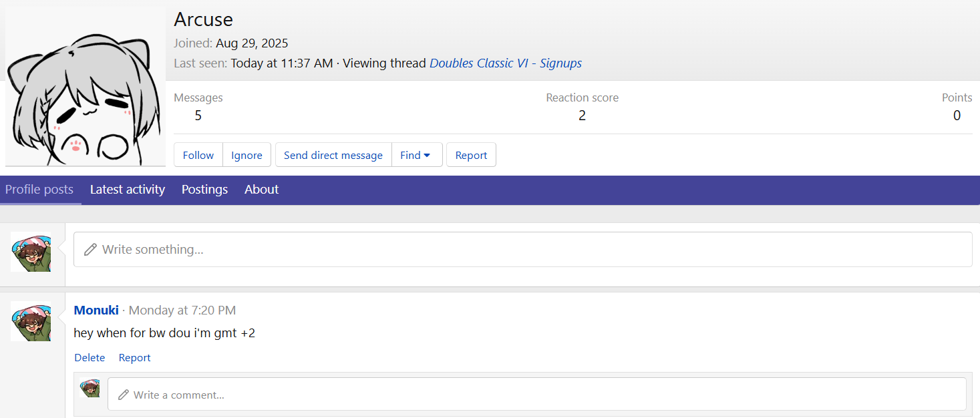Viewport: 980px width, 418px height.
Task: Open the Profile posts tab
Action: pyautogui.click(x=39, y=190)
